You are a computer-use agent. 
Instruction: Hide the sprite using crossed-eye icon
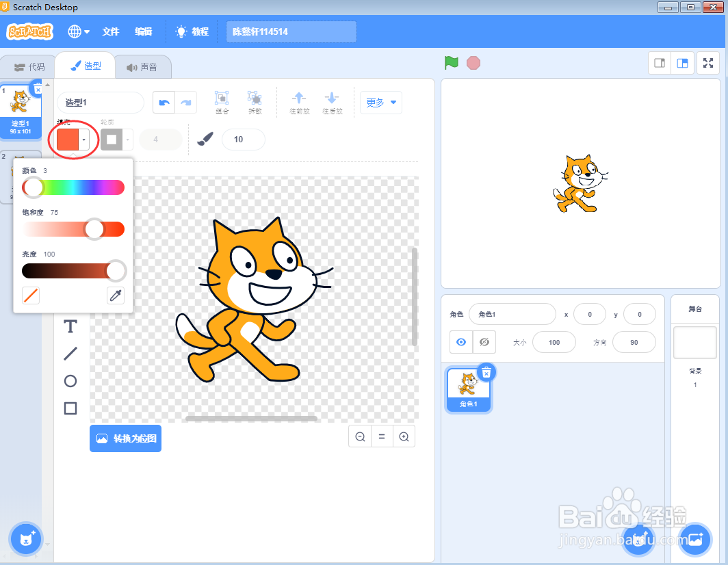point(484,342)
